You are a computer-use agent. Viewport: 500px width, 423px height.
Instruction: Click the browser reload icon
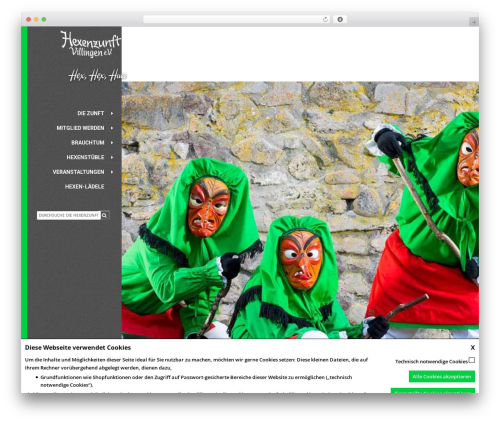click(325, 20)
